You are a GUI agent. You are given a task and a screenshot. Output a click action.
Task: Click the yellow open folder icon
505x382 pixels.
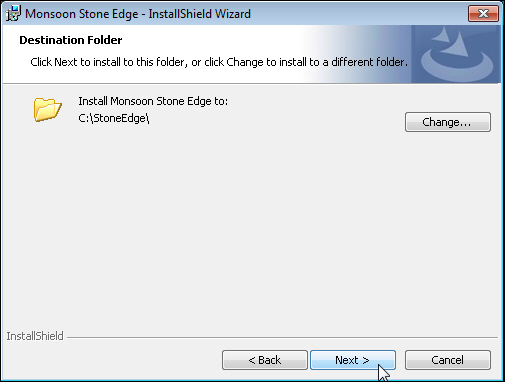point(47,109)
